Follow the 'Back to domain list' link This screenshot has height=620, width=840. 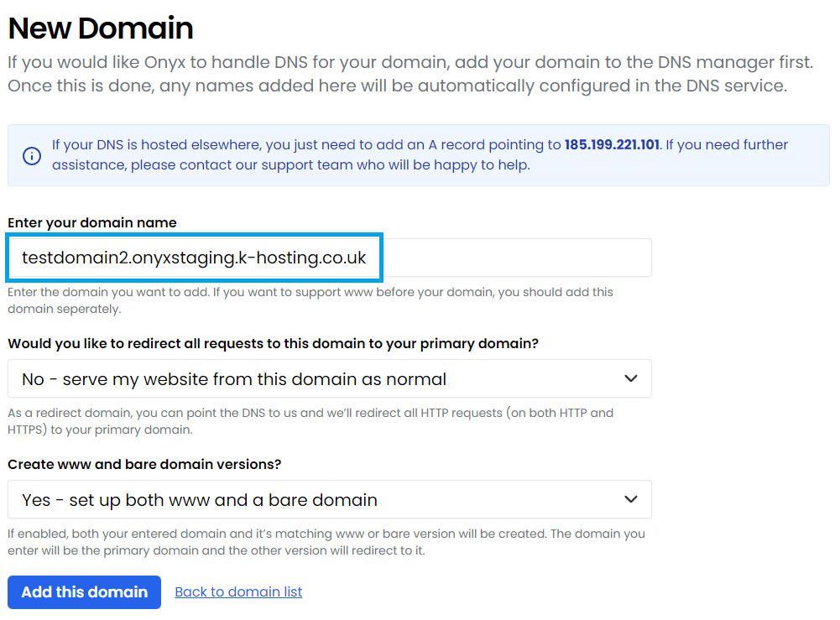tap(238, 592)
